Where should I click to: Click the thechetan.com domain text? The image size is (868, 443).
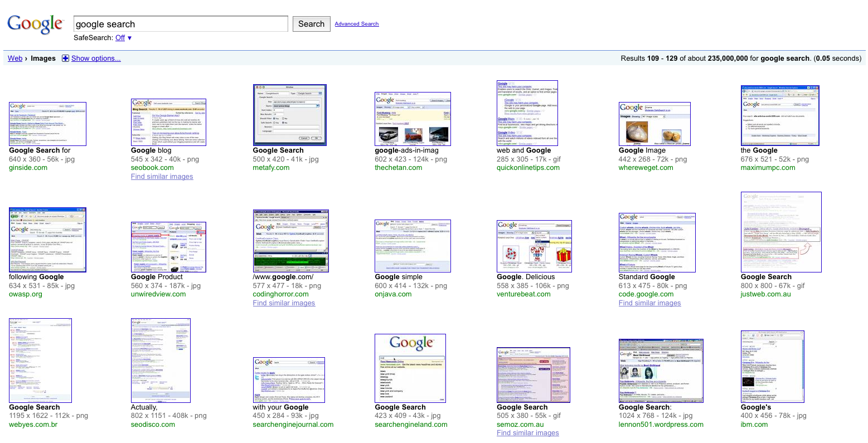399,168
